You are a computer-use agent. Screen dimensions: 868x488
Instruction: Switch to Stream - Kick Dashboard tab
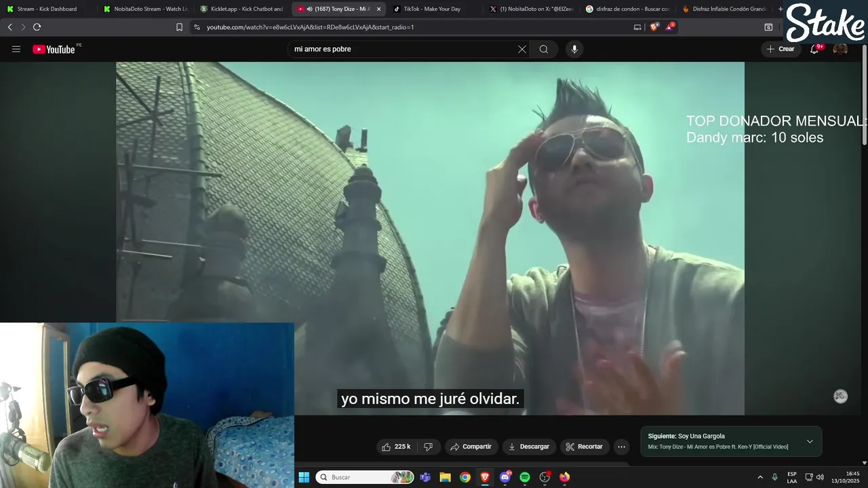(x=47, y=9)
